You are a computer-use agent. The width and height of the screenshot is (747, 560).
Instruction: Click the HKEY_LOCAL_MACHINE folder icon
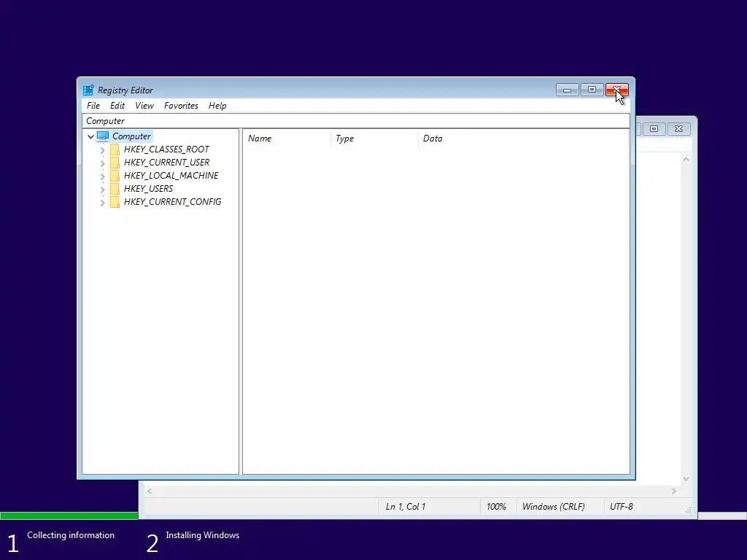click(x=115, y=176)
